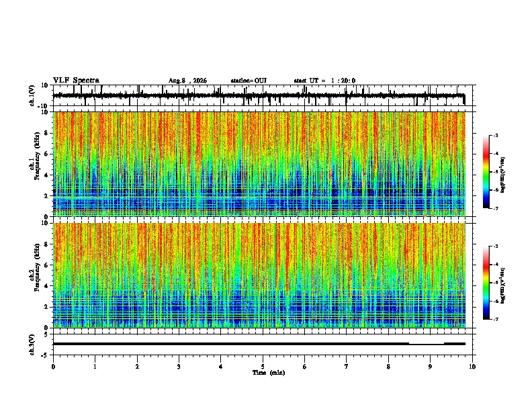Click the "ch.3(V)" axis label
Screen dimensions: 532x411
click(x=32, y=345)
